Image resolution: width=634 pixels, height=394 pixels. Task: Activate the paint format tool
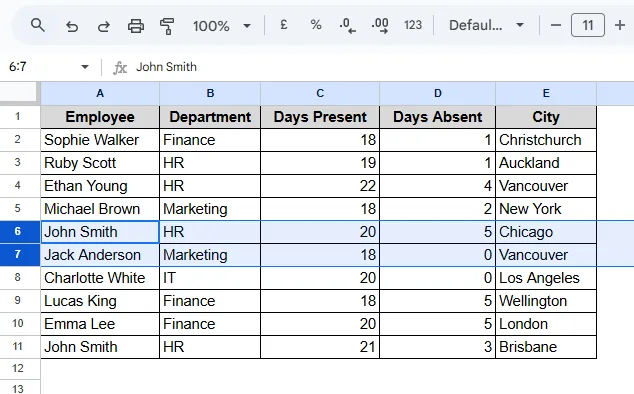pyautogui.click(x=167, y=26)
